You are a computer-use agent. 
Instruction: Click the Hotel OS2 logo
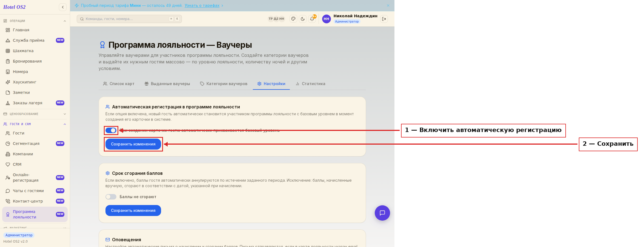point(15,7)
